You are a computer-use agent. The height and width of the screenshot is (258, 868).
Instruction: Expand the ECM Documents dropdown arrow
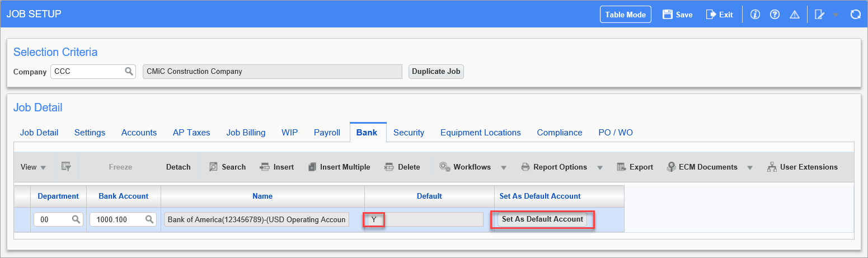coord(750,167)
